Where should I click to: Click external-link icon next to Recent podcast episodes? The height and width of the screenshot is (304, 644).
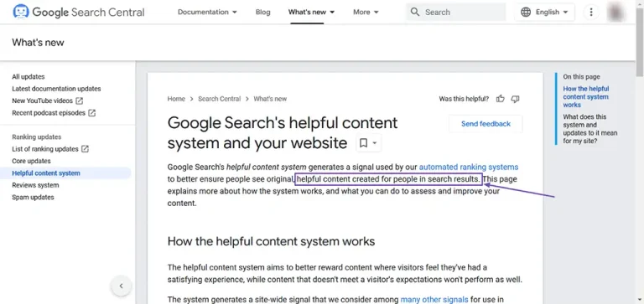pyautogui.click(x=92, y=113)
